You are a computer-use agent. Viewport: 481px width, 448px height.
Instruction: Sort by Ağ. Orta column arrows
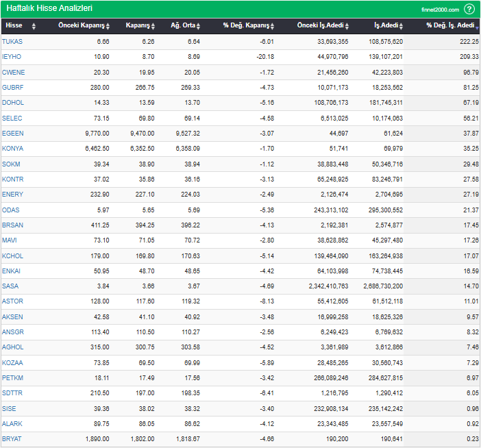(199, 26)
